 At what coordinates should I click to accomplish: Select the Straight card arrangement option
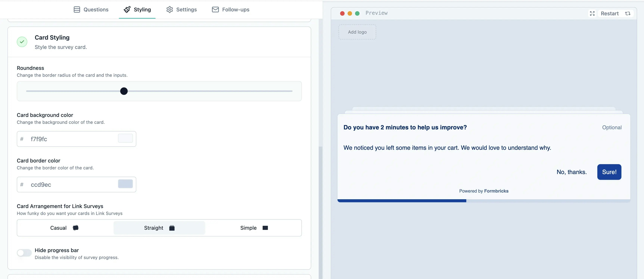click(x=159, y=228)
